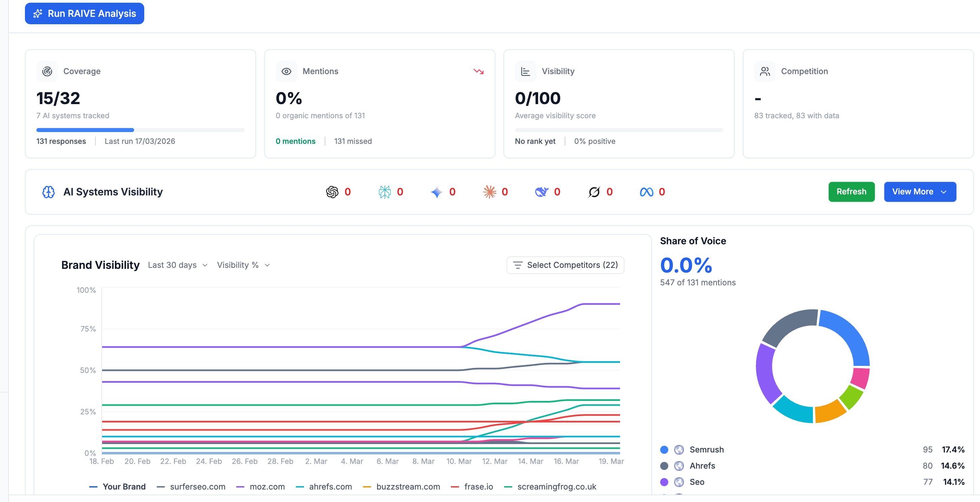The height and width of the screenshot is (502, 980).
Task: Expand the View More dropdown
Action: (920, 192)
